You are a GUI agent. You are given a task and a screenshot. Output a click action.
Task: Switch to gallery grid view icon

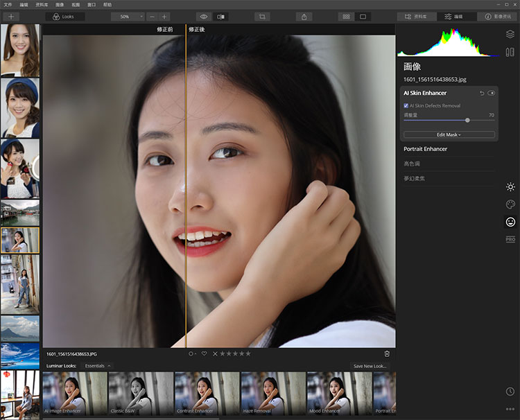coord(346,17)
